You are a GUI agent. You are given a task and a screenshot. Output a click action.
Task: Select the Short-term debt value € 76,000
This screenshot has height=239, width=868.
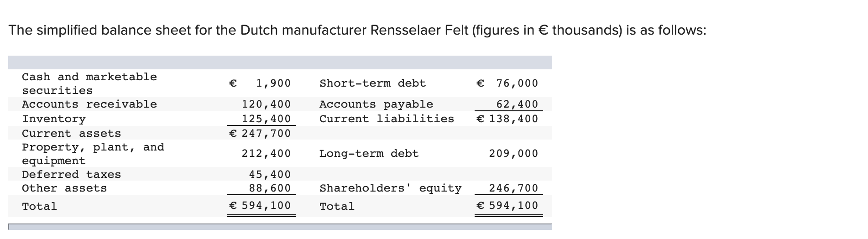click(507, 83)
